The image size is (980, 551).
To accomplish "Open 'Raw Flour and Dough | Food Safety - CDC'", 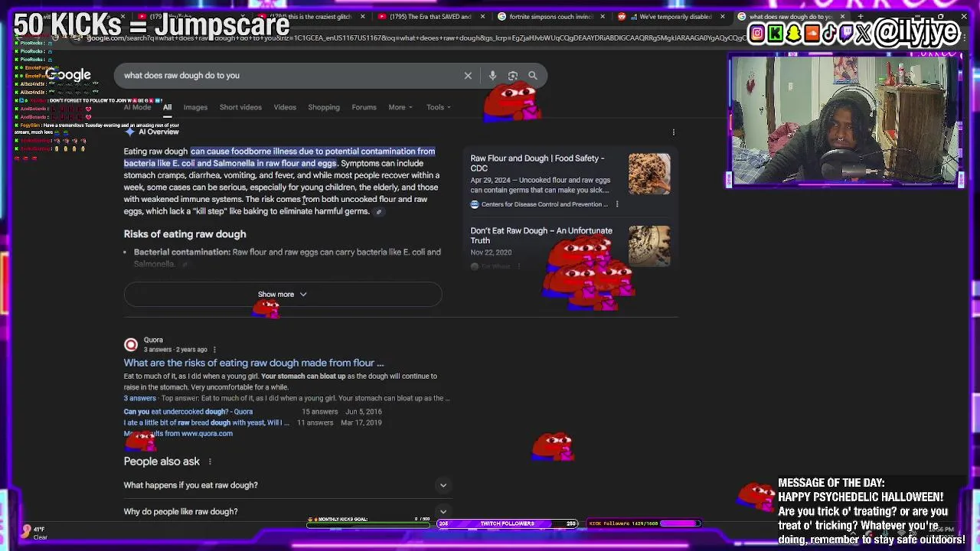I will pos(537,163).
